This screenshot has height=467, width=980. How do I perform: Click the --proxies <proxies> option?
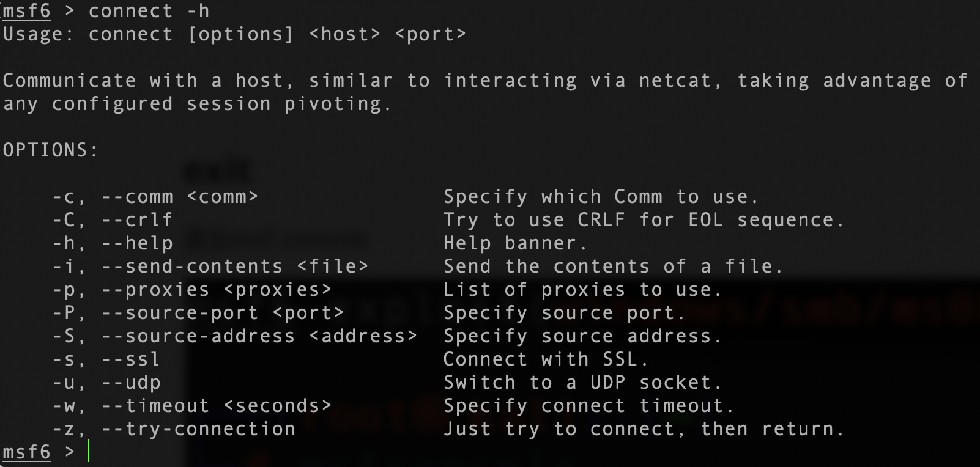coord(217,290)
